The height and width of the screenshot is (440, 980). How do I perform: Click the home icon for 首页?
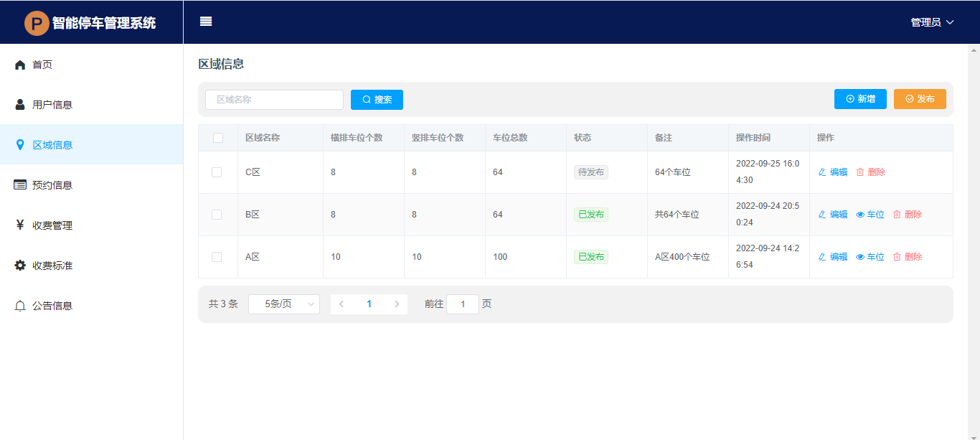pos(20,65)
